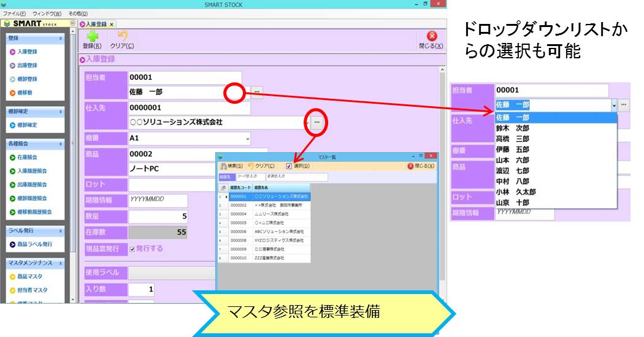Click the クリア(C) undo icon in main toolbar
This screenshot has width=644, height=337.
122,36
